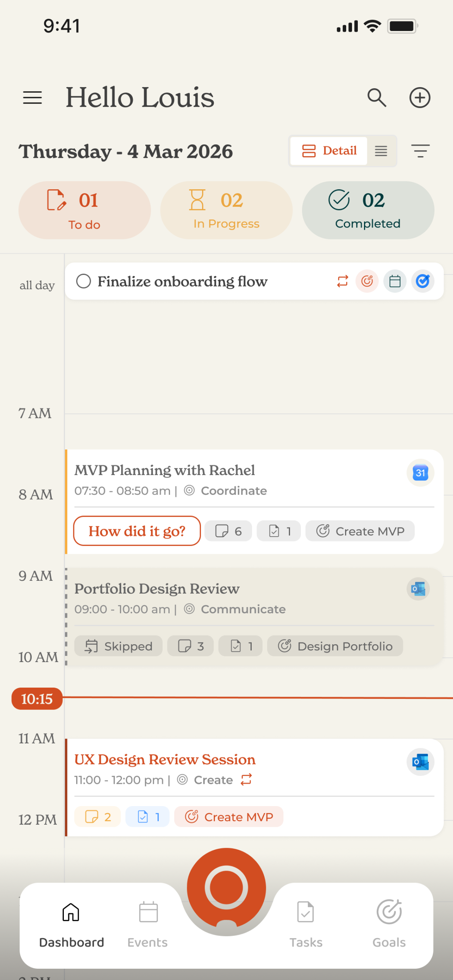This screenshot has height=980, width=453.
Task: Open the 1 task chip on UX Design Review
Action: 147,816
